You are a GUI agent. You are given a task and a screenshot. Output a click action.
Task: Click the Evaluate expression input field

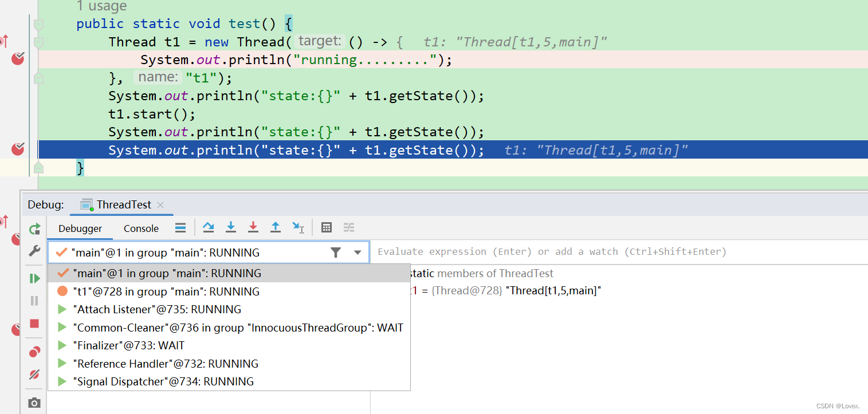point(619,252)
